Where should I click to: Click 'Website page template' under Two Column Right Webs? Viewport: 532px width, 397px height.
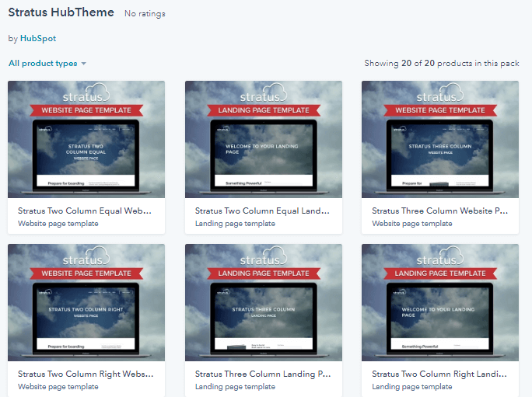pos(58,387)
